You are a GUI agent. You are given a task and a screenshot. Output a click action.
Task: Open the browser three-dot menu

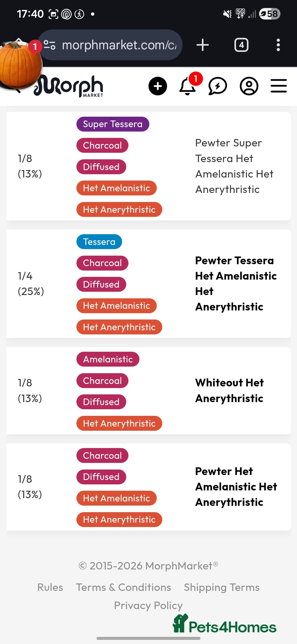click(278, 45)
